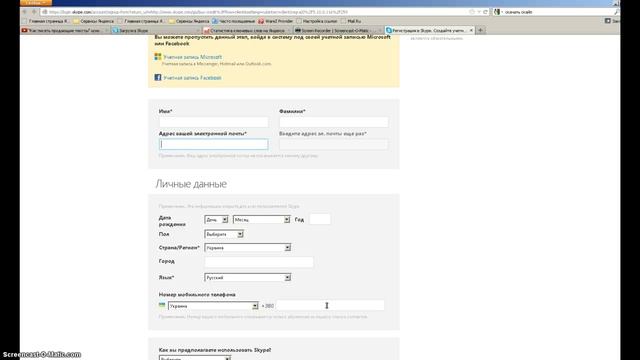The width and height of the screenshot is (640, 360).
Task: Open the Язык language dropdown
Action: pyautogui.click(x=248, y=278)
